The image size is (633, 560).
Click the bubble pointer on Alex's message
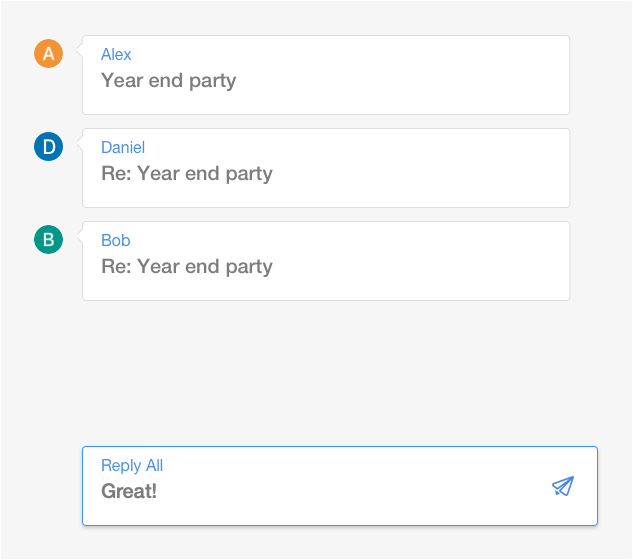point(79,54)
